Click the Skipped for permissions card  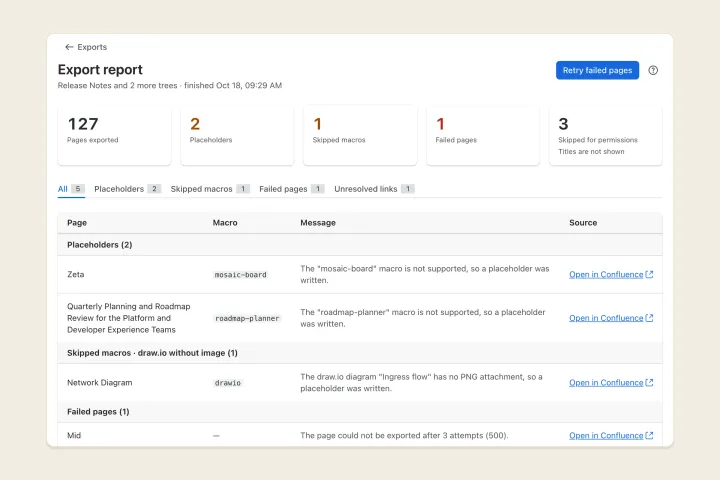point(606,136)
